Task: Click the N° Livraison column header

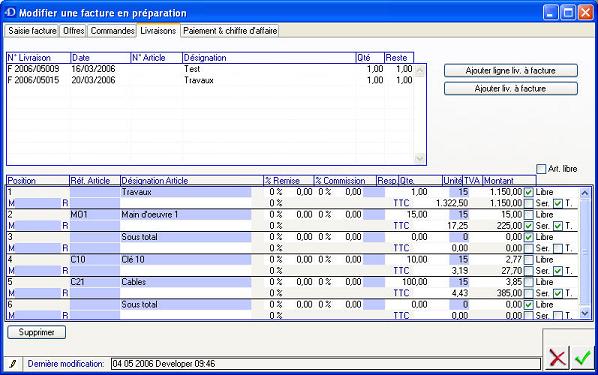Action: [39, 58]
